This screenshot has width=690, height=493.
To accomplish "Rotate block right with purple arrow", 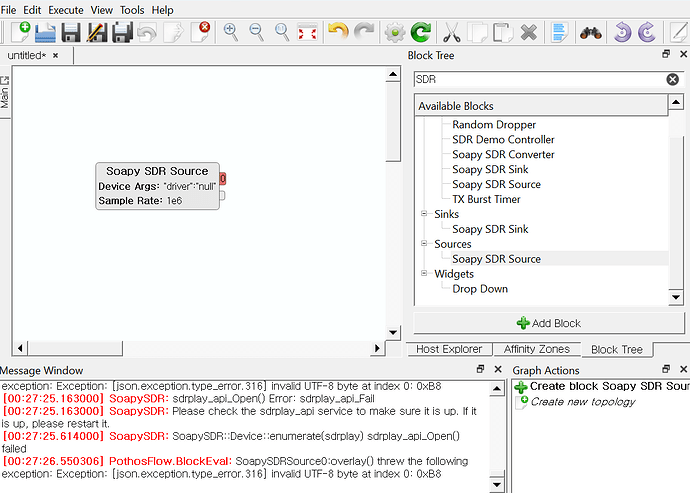I will [647, 32].
